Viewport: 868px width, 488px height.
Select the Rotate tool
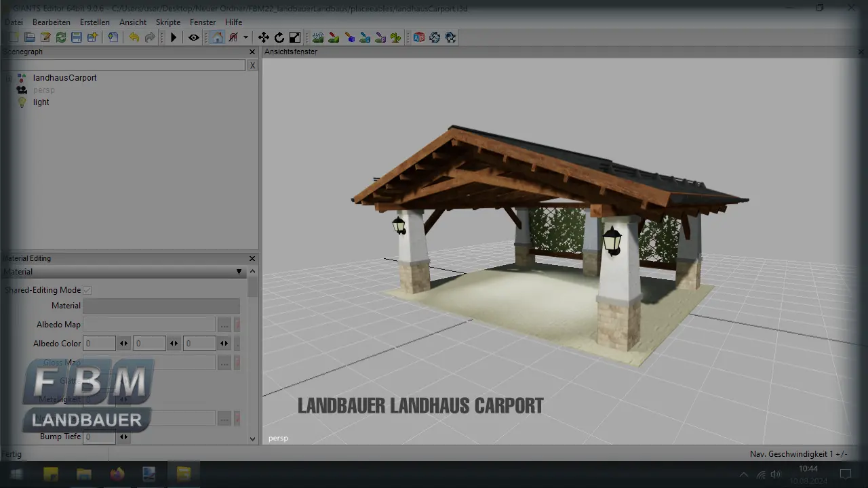pos(279,37)
